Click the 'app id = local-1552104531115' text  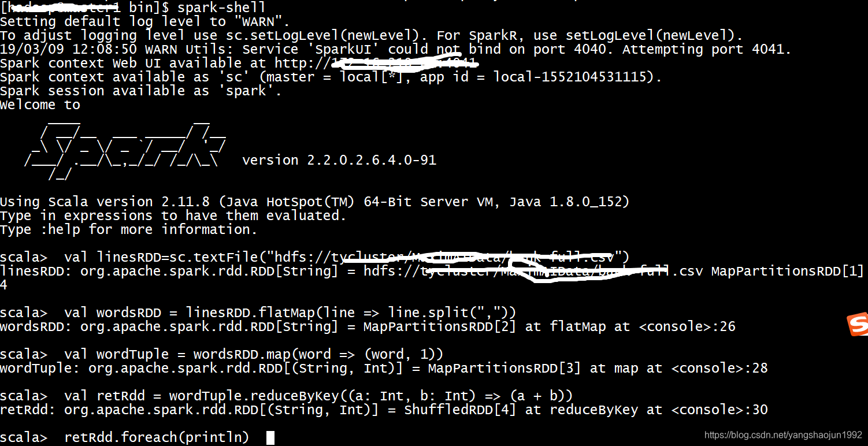(x=536, y=77)
